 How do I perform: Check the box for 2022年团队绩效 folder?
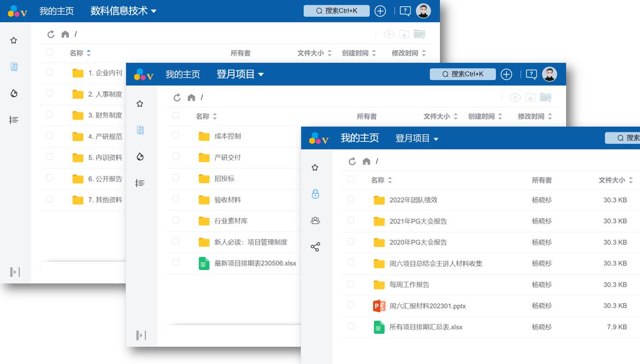pyautogui.click(x=351, y=200)
